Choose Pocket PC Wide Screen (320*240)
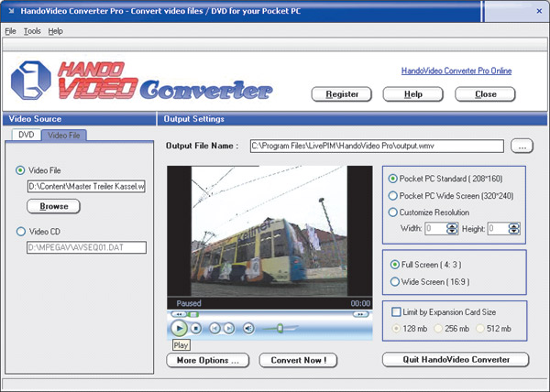This screenshot has width=550, height=392. 393,195
